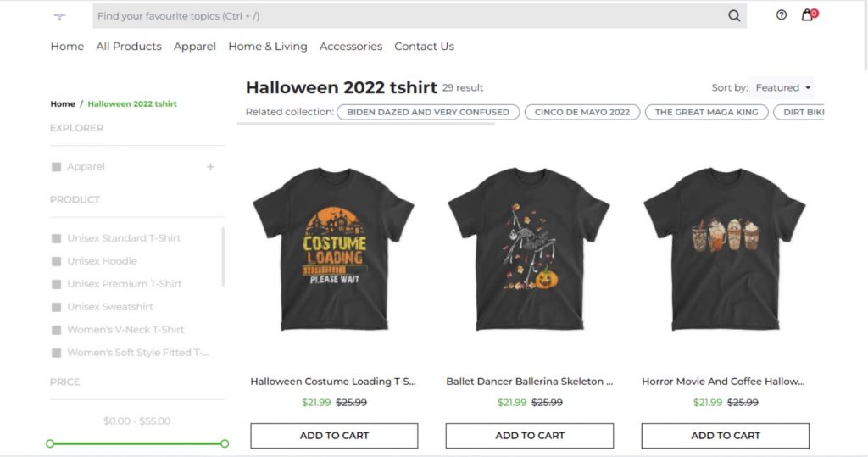
Task: Focus the topic search input field
Action: pos(407,16)
